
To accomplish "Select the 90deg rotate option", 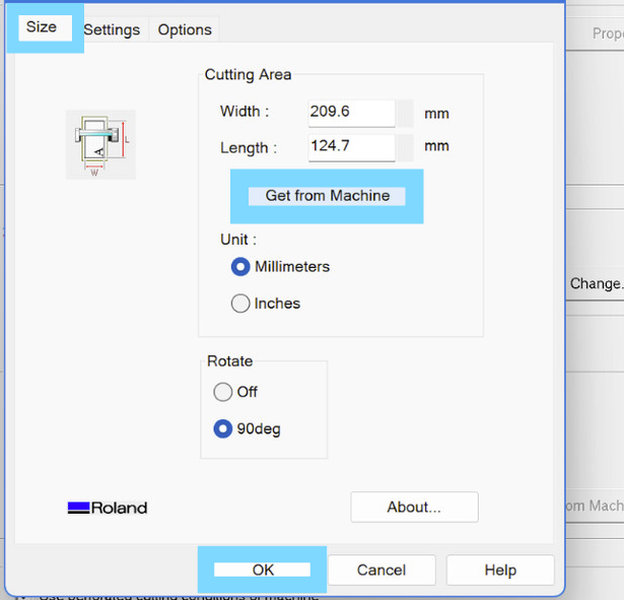I will (x=247, y=429).
